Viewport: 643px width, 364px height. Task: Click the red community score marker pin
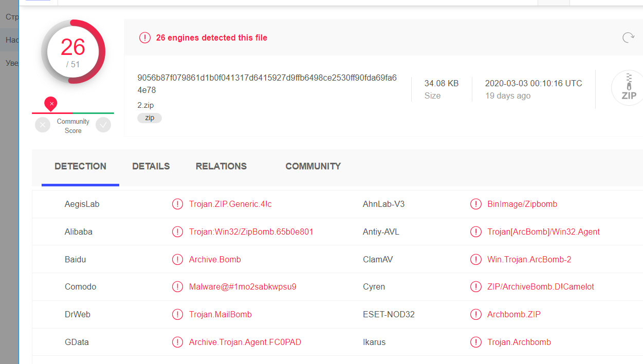pyautogui.click(x=51, y=104)
